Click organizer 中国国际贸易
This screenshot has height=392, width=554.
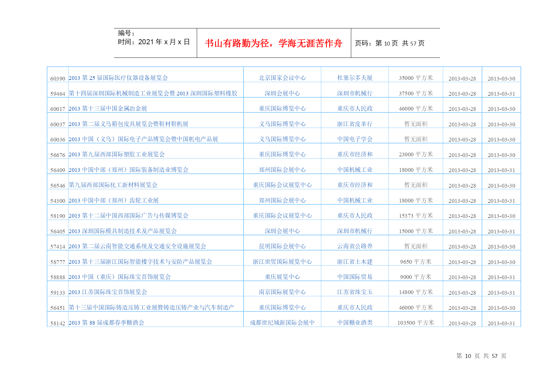pos(355,277)
